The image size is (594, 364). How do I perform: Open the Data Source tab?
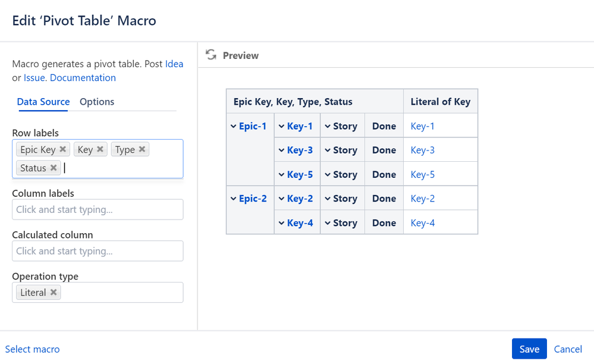pos(43,102)
